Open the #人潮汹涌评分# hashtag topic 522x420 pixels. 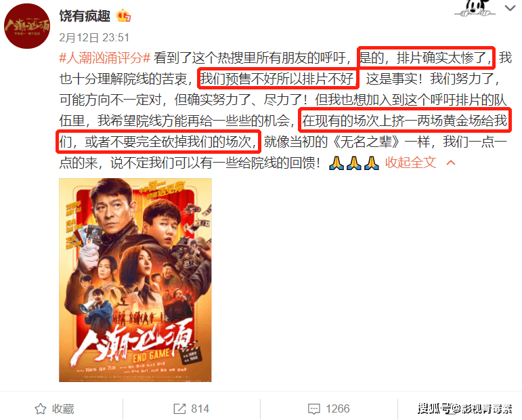pos(105,58)
